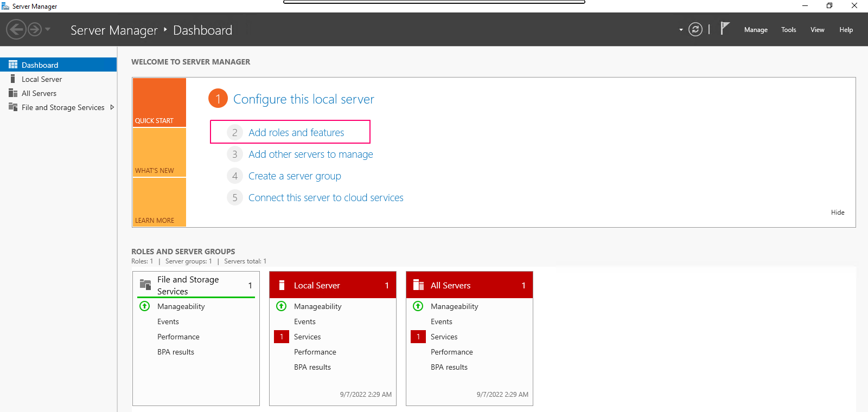Open File and Storage Services tile header
Viewport: 868px width, 412px height.
196,285
